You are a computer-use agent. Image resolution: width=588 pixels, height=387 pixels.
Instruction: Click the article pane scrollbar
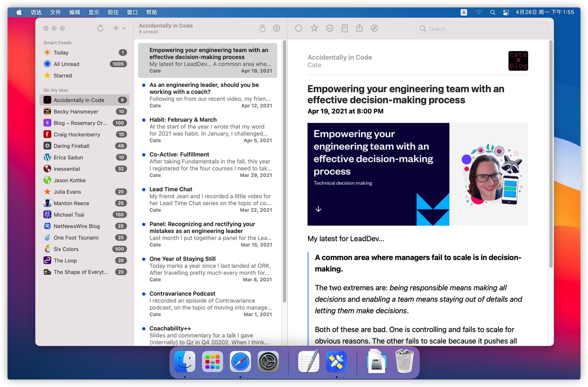(551, 154)
